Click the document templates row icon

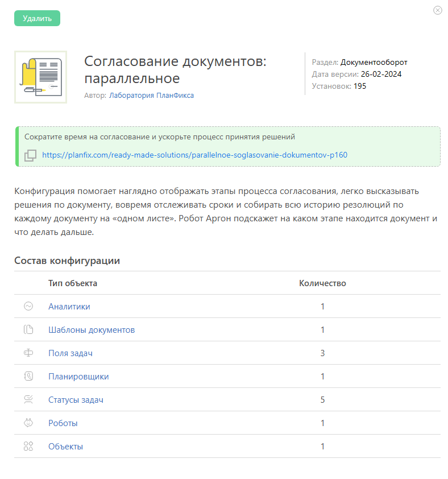[28, 329]
